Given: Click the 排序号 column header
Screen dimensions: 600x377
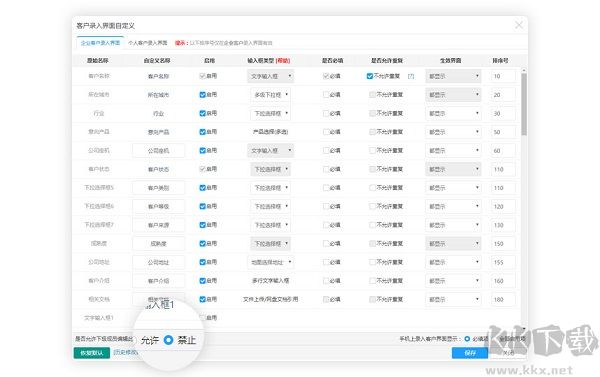Looking at the screenshot, I should tap(500, 60).
